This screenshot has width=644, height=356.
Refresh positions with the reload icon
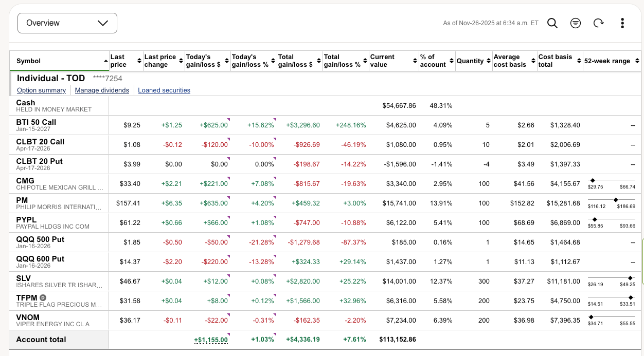[599, 23]
